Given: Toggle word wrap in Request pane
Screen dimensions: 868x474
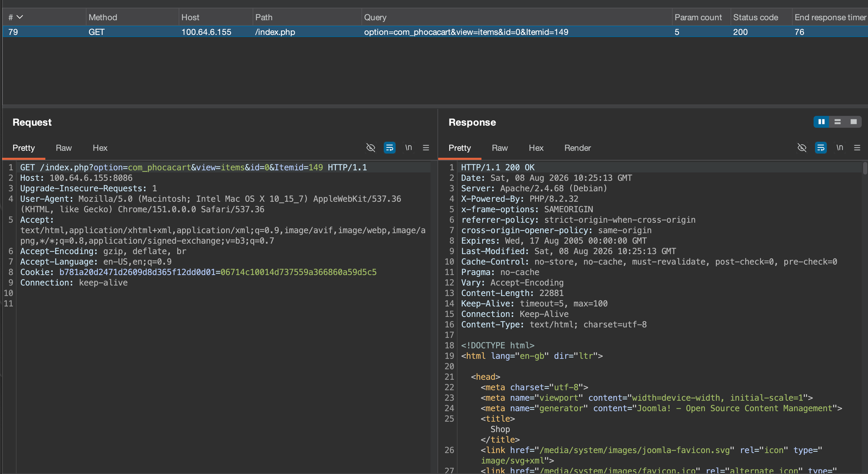Looking at the screenshot, I should [x=389, y=148].
